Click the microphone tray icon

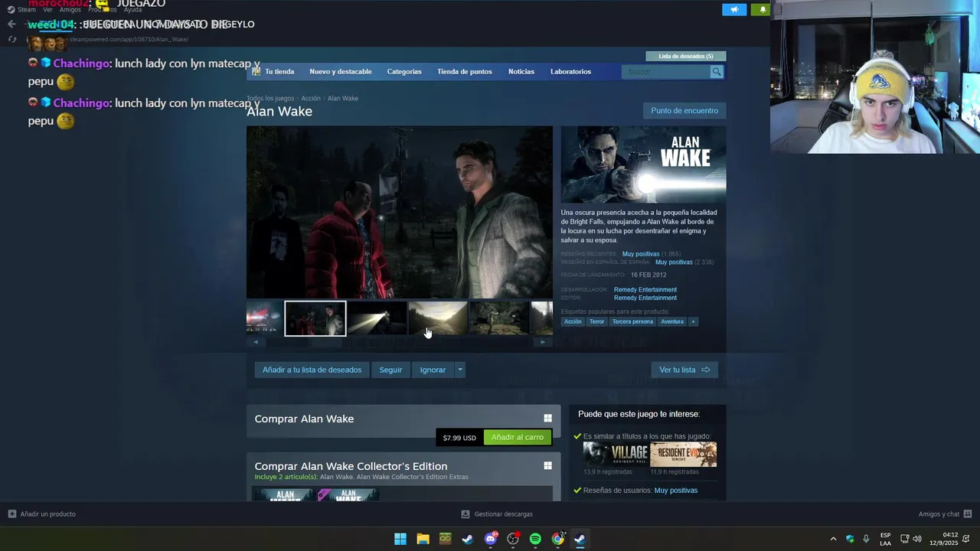click(866, 539)
